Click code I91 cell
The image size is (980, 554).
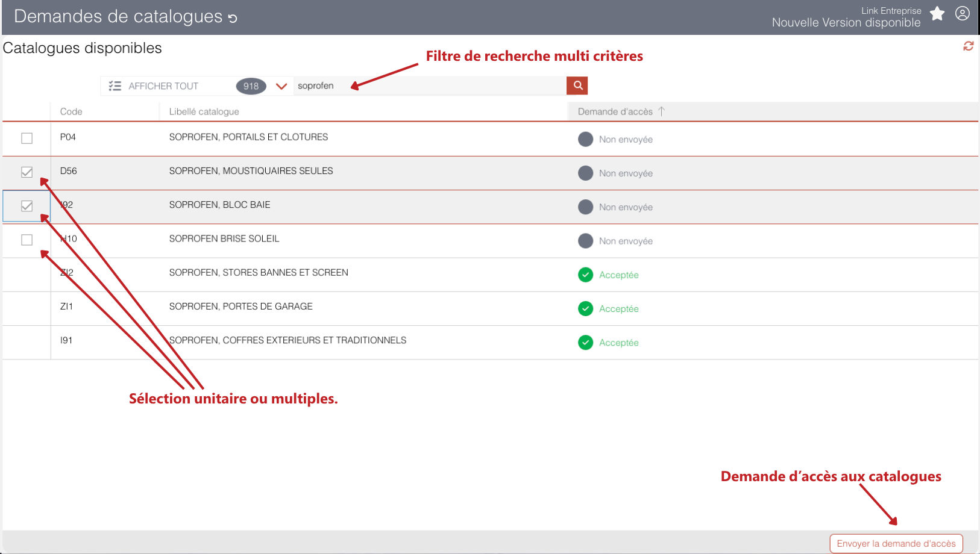pyautogui.click(x=66, y=340)
